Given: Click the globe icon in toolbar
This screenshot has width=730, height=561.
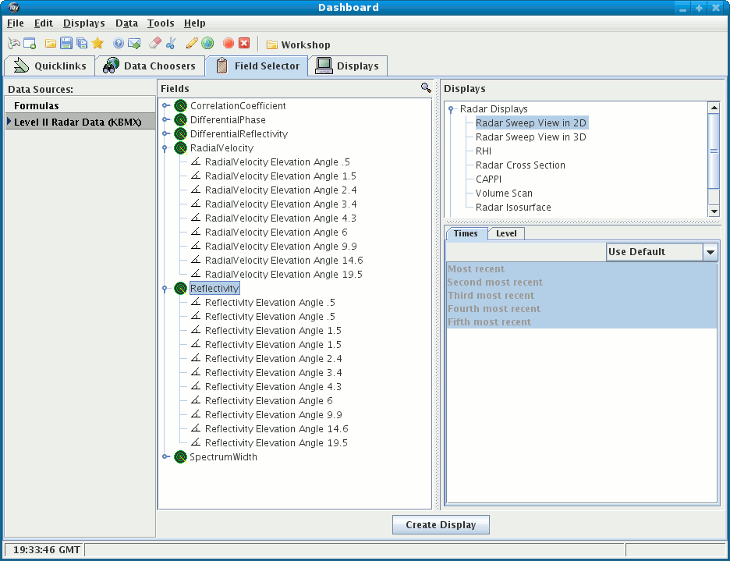Looking at the screenshot, I should coord(207,44).
